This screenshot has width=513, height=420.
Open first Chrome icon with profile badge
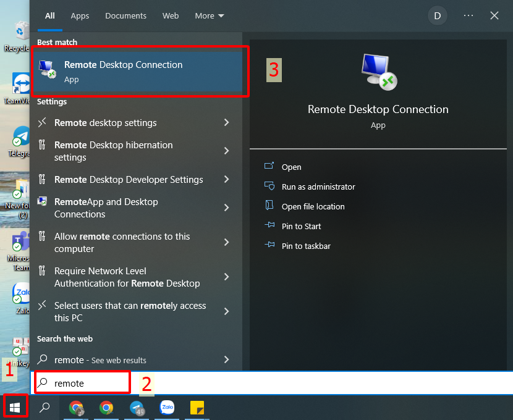[x=76, y=408]
